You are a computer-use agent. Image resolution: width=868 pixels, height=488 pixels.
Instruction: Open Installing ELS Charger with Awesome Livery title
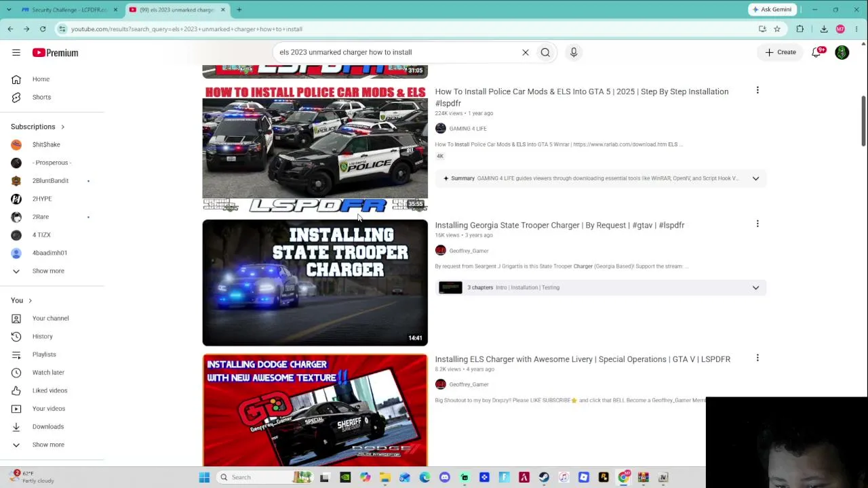tap(583, 359)
